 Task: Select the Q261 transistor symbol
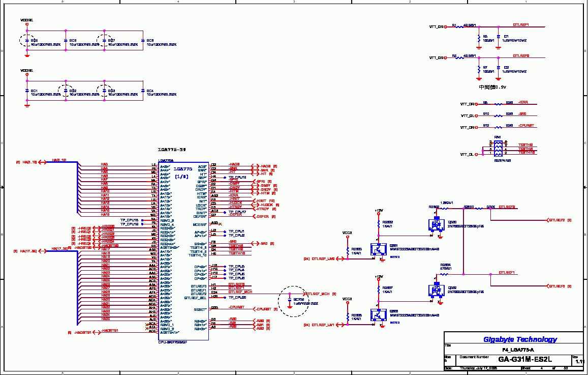(x=378, y=249)
